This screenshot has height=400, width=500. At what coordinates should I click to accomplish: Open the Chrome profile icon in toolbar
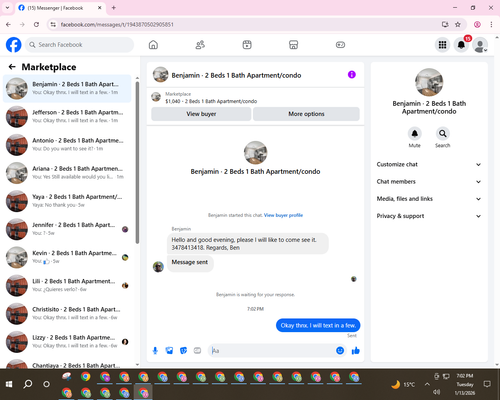[x=477, y=24]
